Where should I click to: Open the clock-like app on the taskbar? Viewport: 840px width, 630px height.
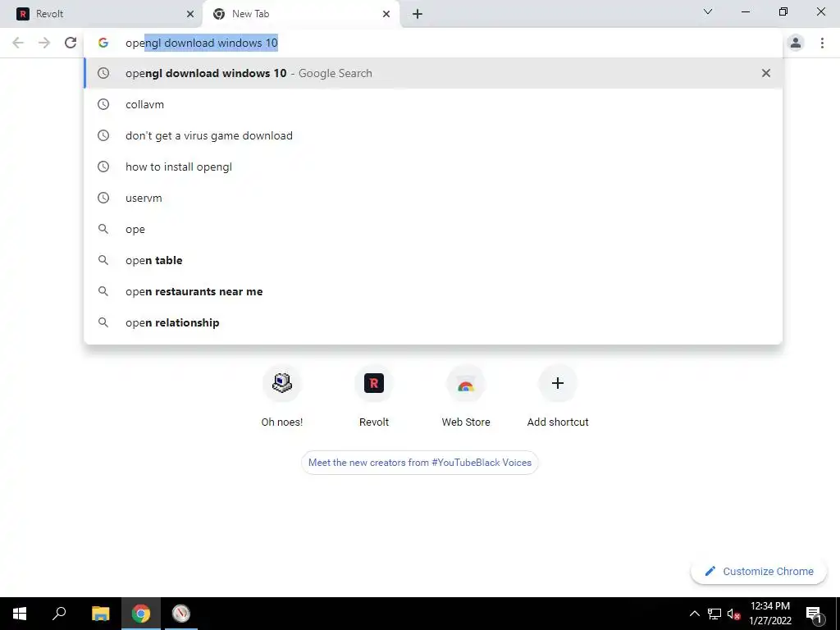[181, 614]
